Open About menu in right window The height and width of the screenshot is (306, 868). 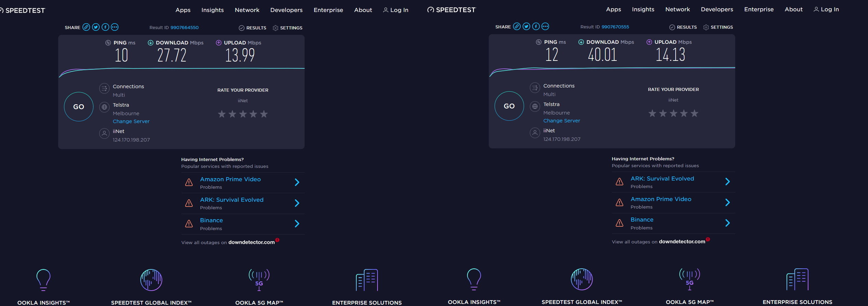coord(794,10)
